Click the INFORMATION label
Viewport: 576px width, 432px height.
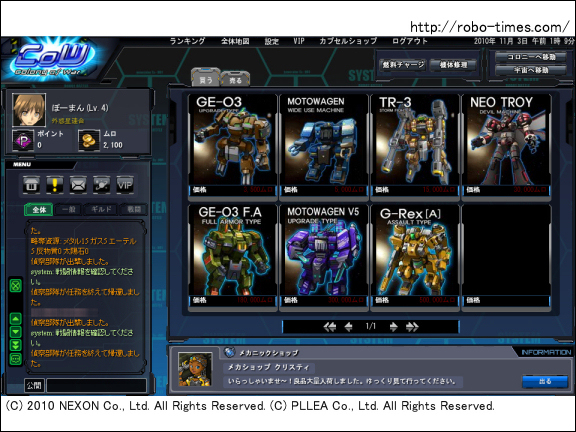click(x=546, y=352)
